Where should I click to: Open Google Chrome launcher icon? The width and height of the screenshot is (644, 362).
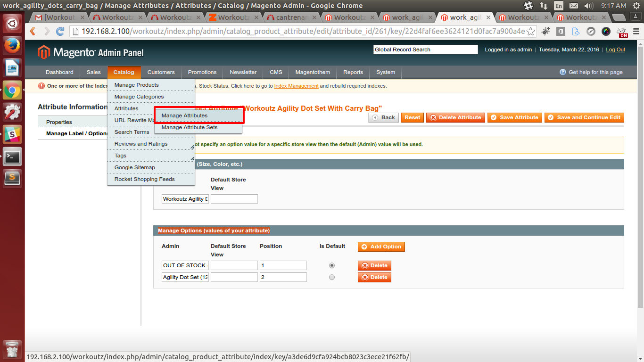tap(12, 90)
